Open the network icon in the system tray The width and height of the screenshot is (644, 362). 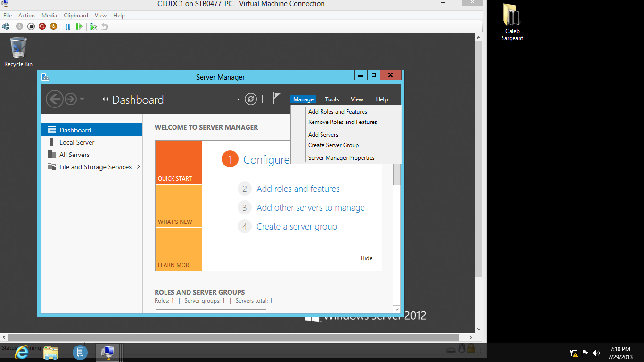574,353
